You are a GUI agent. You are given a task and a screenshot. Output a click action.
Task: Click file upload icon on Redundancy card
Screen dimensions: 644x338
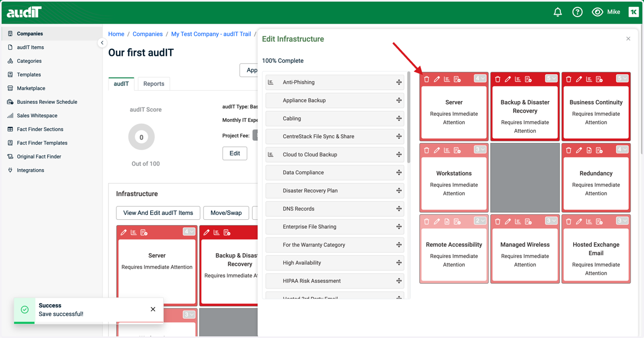(589, 150)
